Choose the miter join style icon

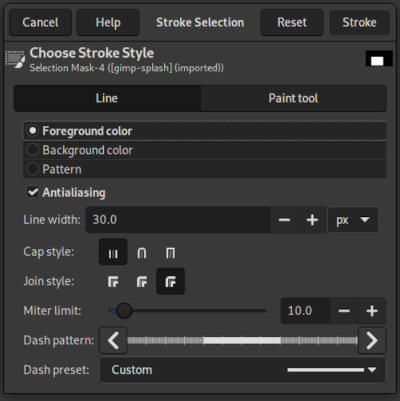113,281
